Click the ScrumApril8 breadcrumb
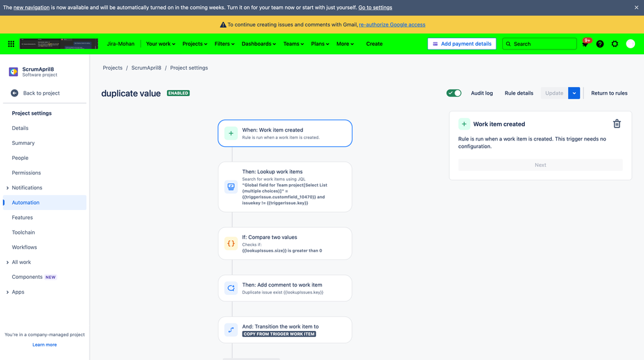The width and height of the screenshot is (644, 360). click(x=146, y=68)
